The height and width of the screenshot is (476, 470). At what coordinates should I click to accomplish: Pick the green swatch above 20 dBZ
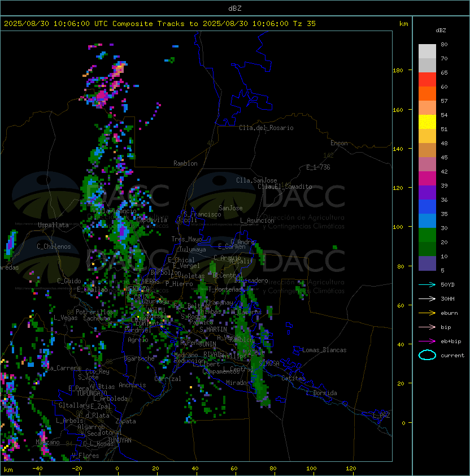[x=427, y=235]
